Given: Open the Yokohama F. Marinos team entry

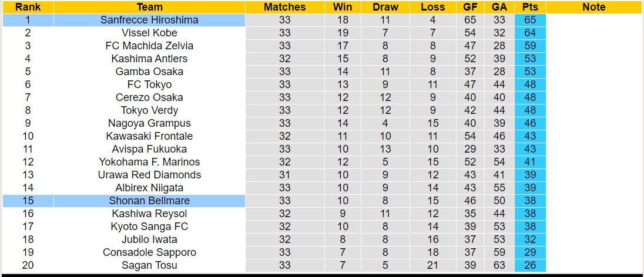Looking at the screenshot, I should pyautogui.click(x=149, y=162).
